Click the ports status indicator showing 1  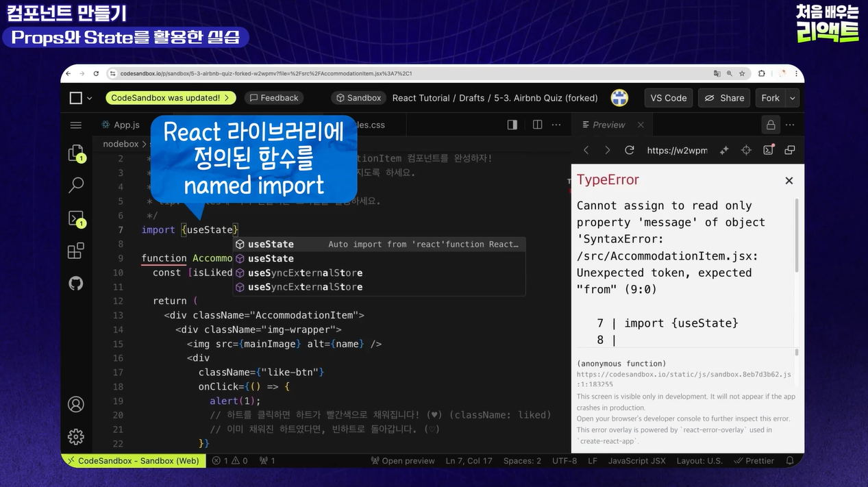pyautogui.click(x=267, y=461)
